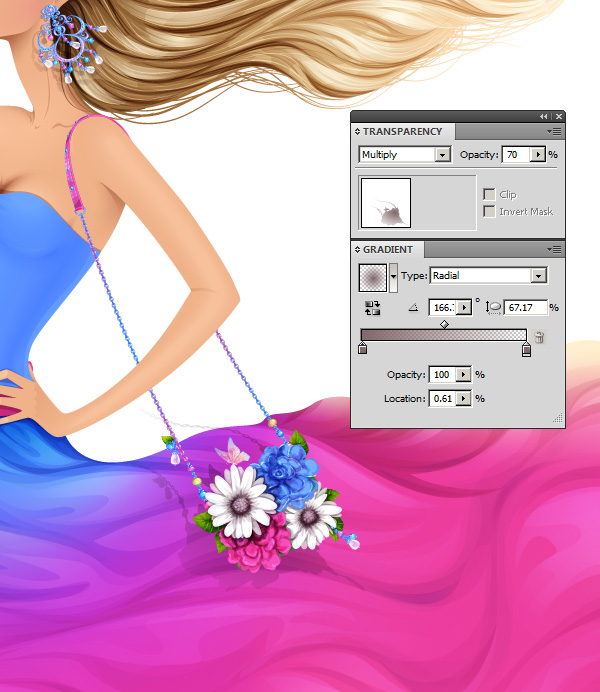
Task: Collapse the panel group with double arrows
Action: tap(544, 117)
